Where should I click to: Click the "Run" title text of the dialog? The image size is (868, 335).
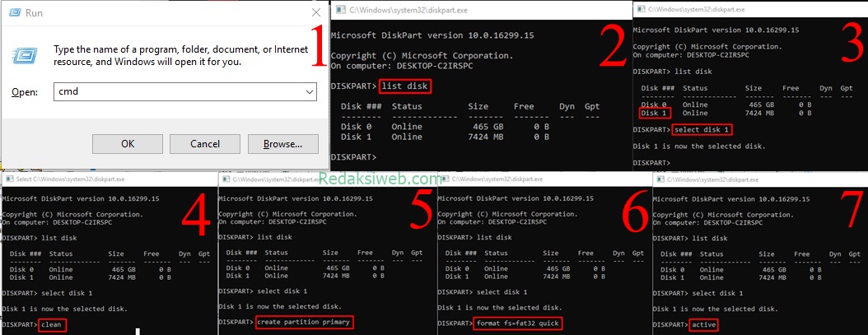35,12
